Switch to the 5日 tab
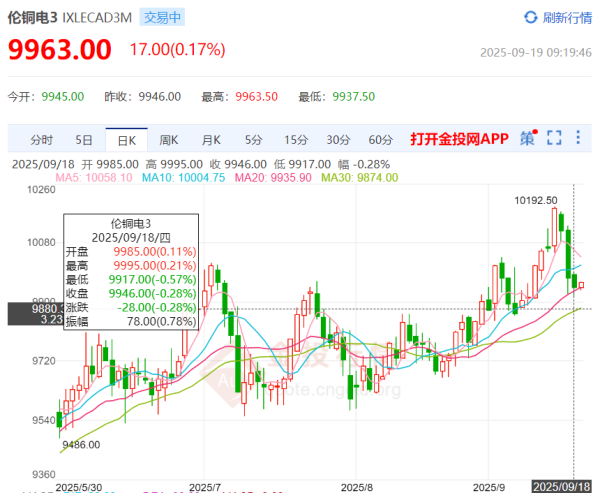Screen dimensions: 600x493 [84, 140]
